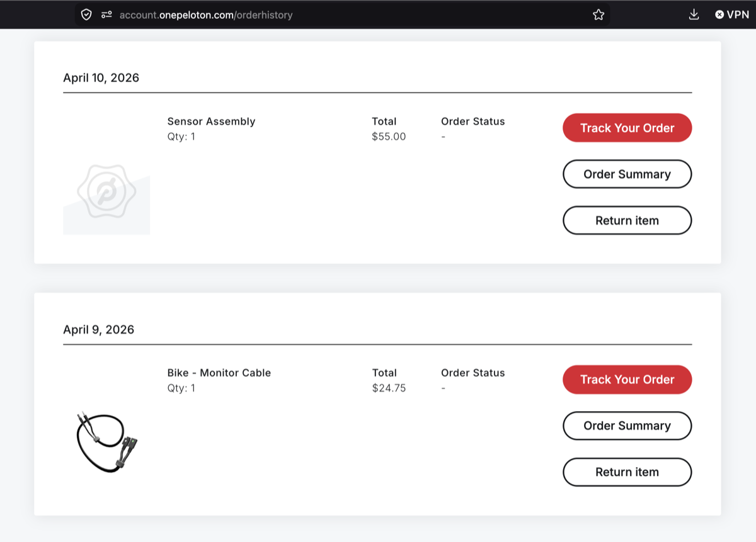The height and width of the screenshot is (542, 756).
Task: Track Your Order for Sensor Assembly
Action: (x=627, y=128)
